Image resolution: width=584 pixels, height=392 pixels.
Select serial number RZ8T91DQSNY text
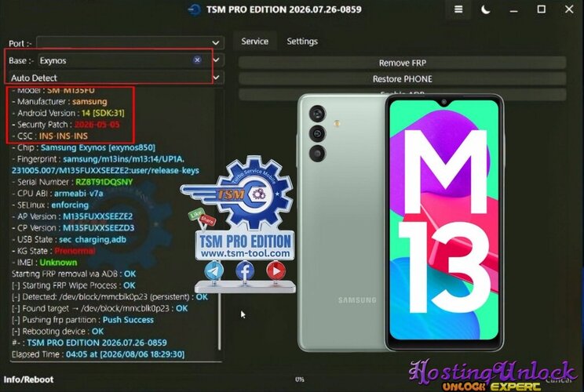[104, 182]
